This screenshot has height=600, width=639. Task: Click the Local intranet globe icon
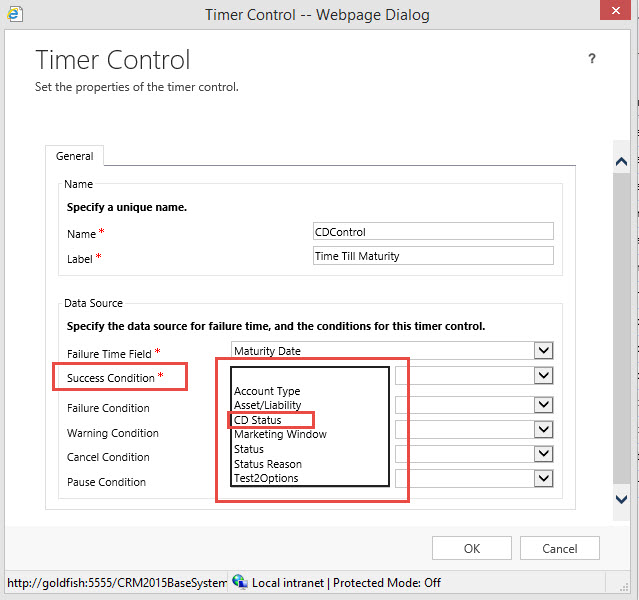pyautogui.click(x=240, y=582)
